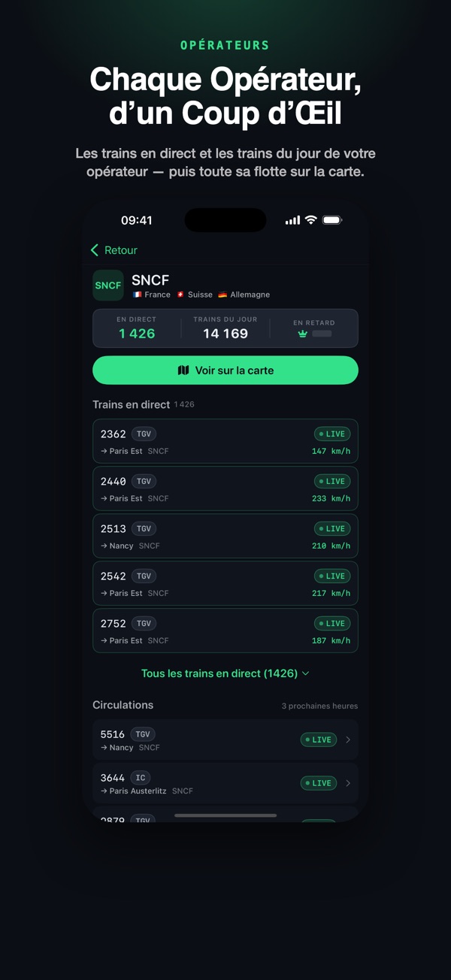
Task: Tap the Suisse flag icon
Action: click(180, 295)
